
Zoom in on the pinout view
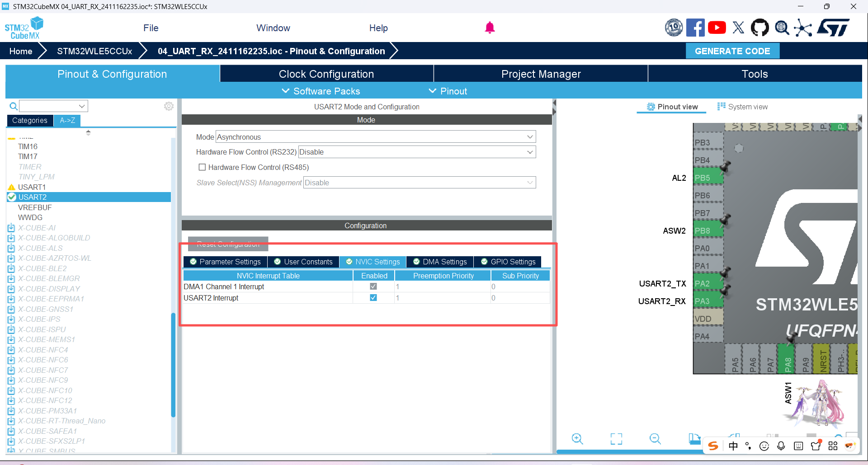(x=577, y=438)
